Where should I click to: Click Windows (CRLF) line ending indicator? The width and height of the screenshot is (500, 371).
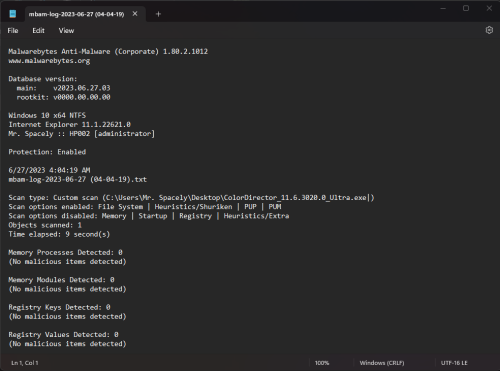click(x=382, y=363)
